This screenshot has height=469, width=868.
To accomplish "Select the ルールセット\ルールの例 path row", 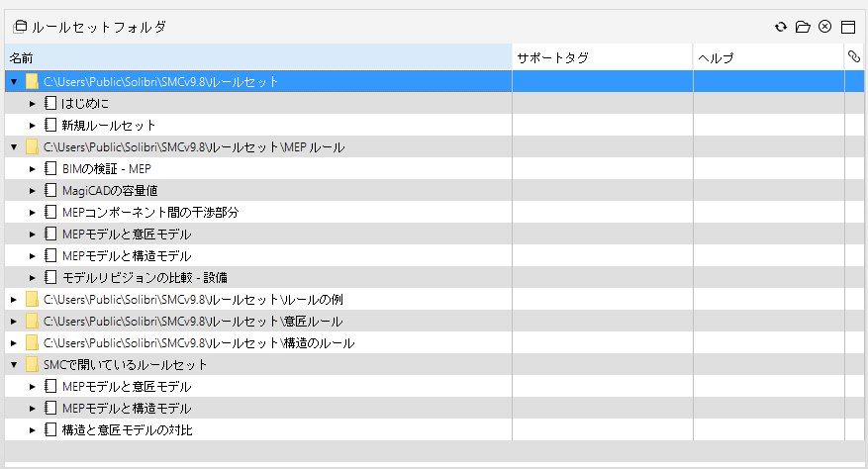I will point(434,300).
